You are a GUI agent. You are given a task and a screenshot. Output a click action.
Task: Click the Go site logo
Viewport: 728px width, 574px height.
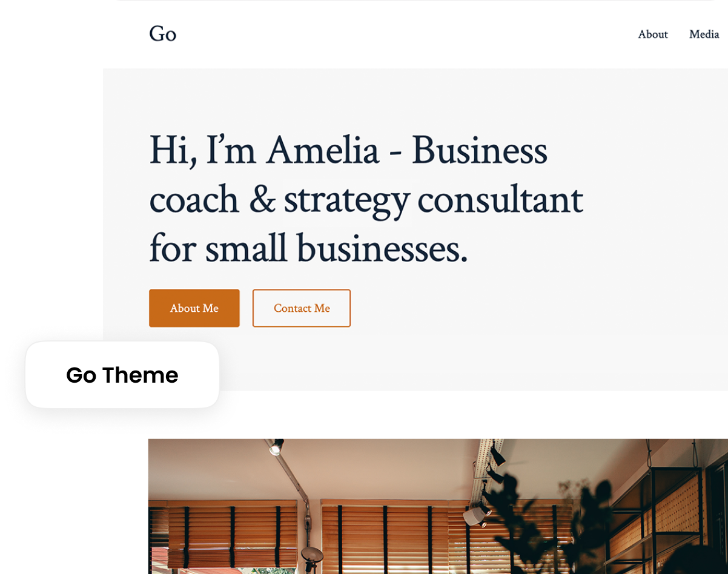162,34
